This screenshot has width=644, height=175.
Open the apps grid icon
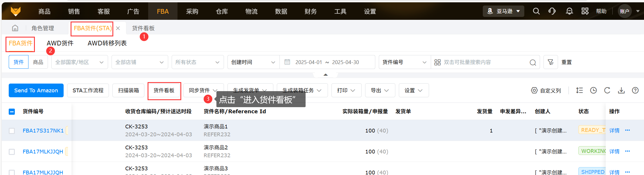pos(585,11)
